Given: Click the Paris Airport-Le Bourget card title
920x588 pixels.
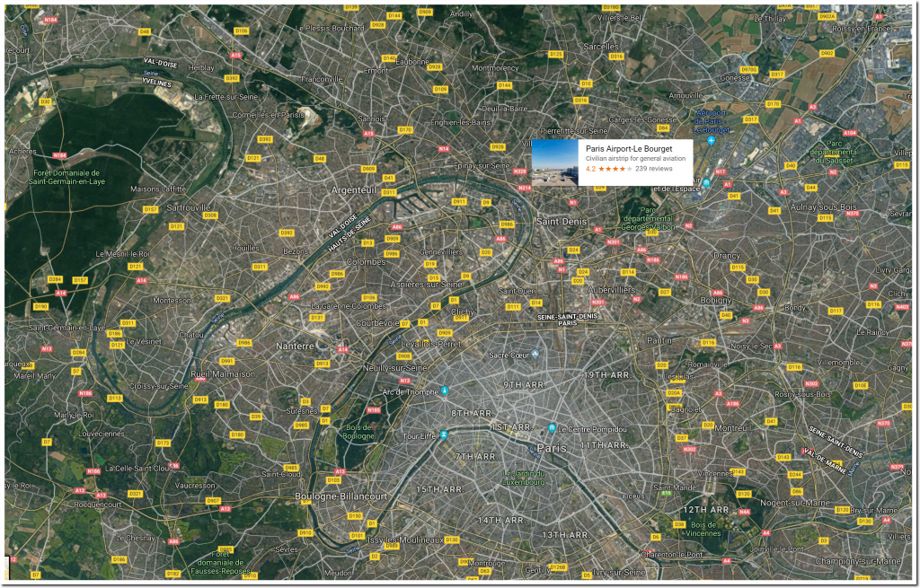Looking at the screenshot, I should tap(628, 148).
